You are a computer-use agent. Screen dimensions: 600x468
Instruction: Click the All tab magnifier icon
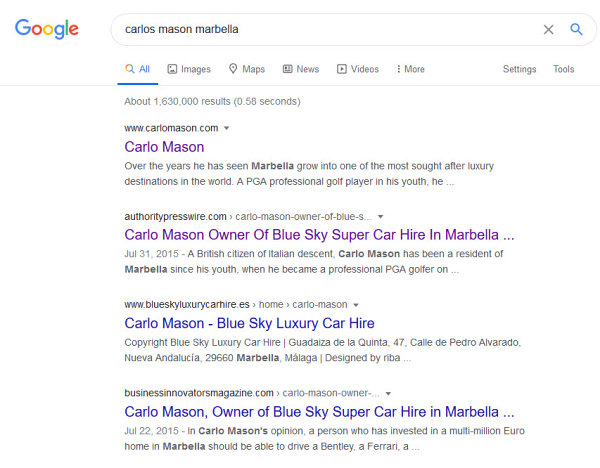click(x=130, y=69)
